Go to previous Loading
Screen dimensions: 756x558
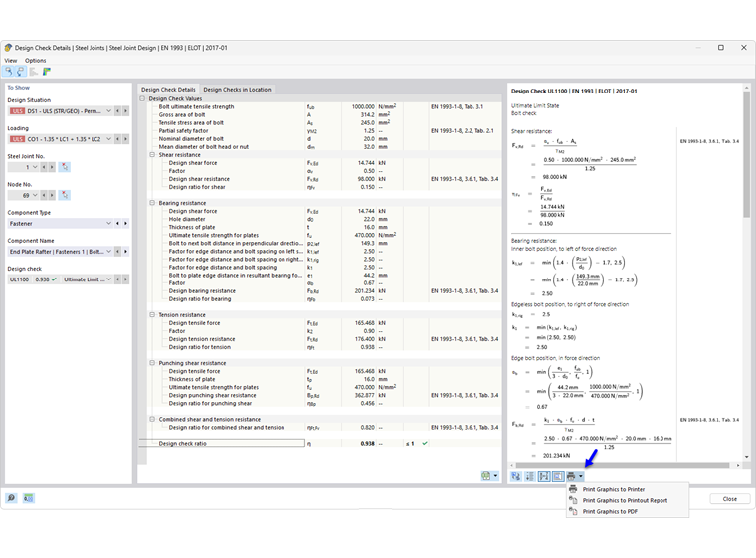tap(117, 139)
